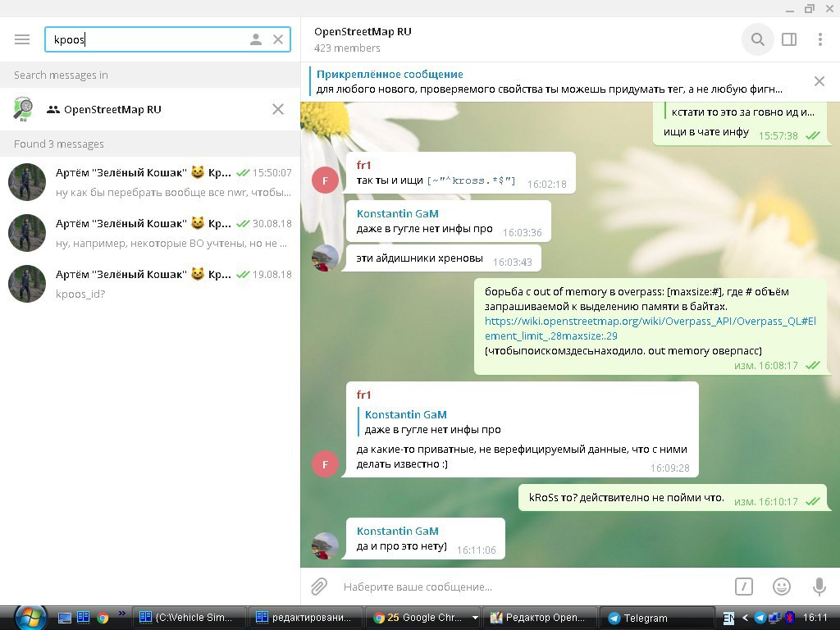Click the search-in-chat magnifier icon
Image resolution: width=840 pixels, height=630 pixels.
[757, 39]
